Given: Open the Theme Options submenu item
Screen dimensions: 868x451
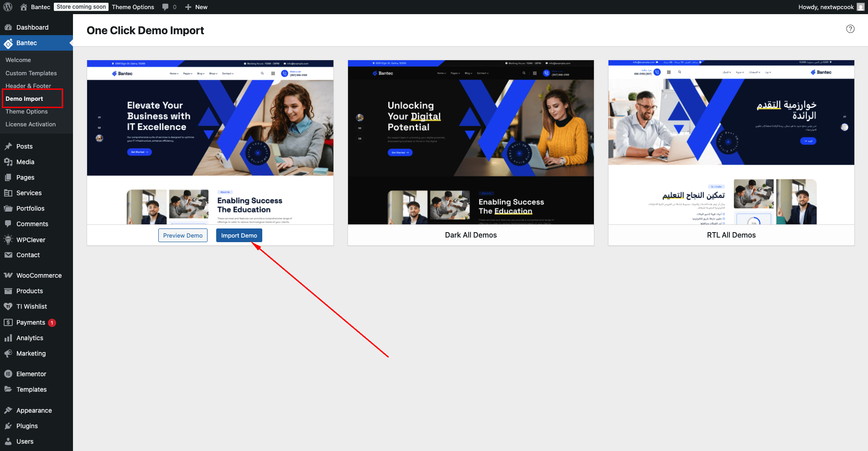Looking at the screenshot, I should 26,111.
